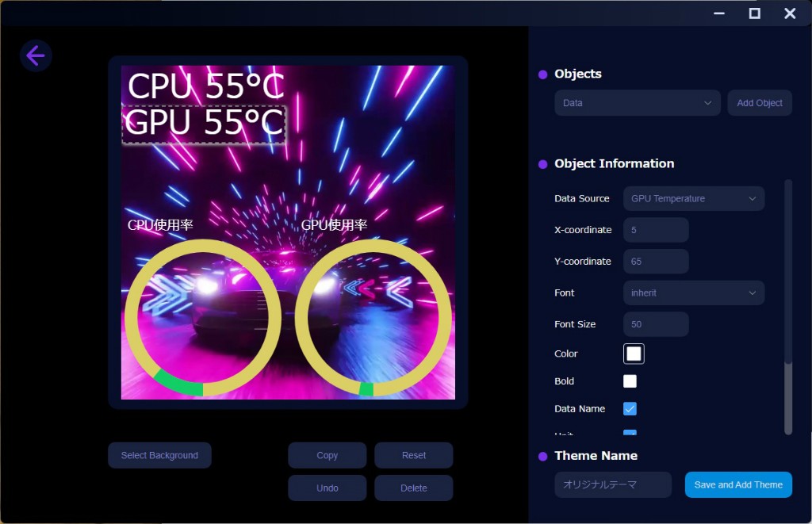Select the CPU 55°C text object
The width and height of the screenshot is (812, 524).
click(x=205, y=86)
